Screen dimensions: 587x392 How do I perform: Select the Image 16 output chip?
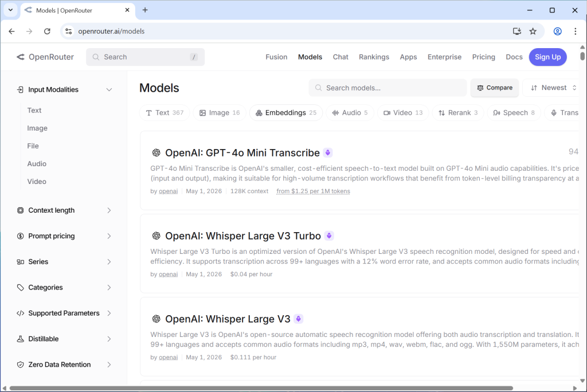(x=220, y=113)
